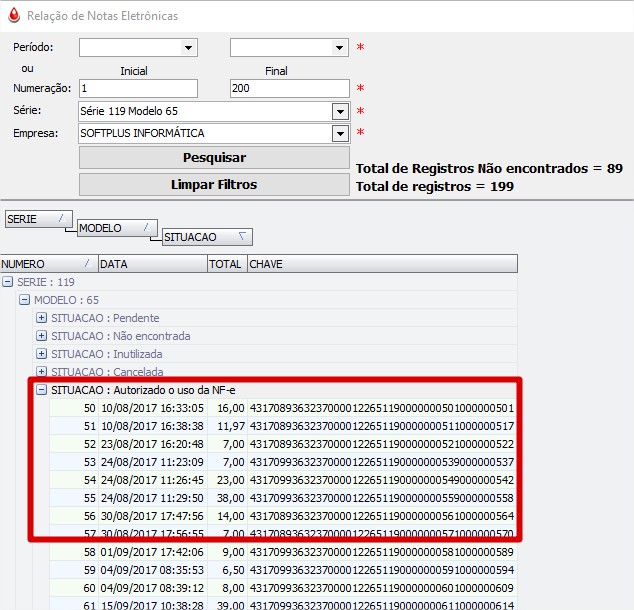The height and width of the screenshot is (610, 634).
Task: Click the SOFTPLUS INFORMÁTICA combo text
Action: 142,133
